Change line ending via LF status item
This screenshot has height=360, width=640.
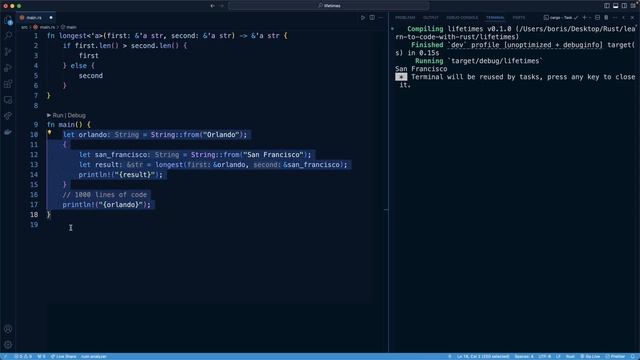[x=558, y=356]
